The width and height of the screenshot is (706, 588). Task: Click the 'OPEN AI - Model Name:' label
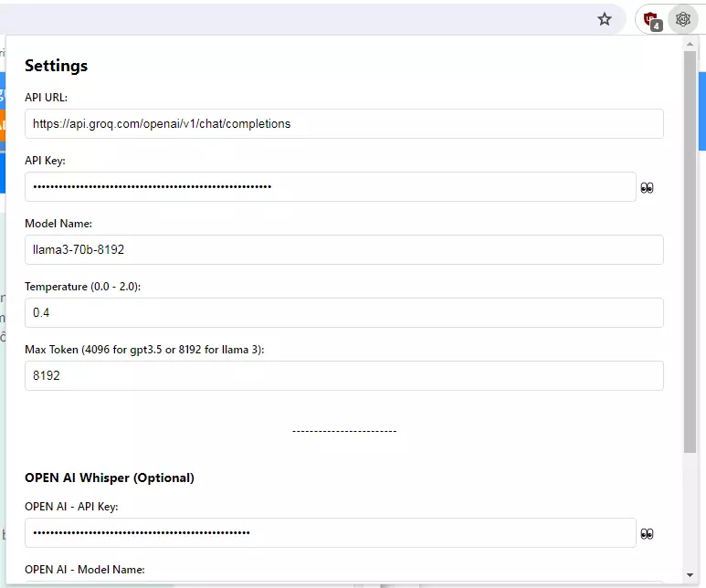tap(85, 570)
